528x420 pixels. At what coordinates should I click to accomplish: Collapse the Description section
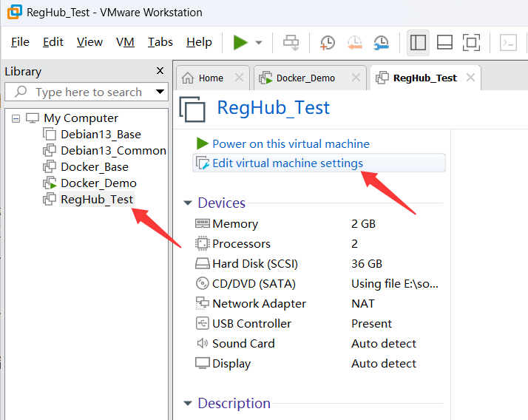pos(188,403)
